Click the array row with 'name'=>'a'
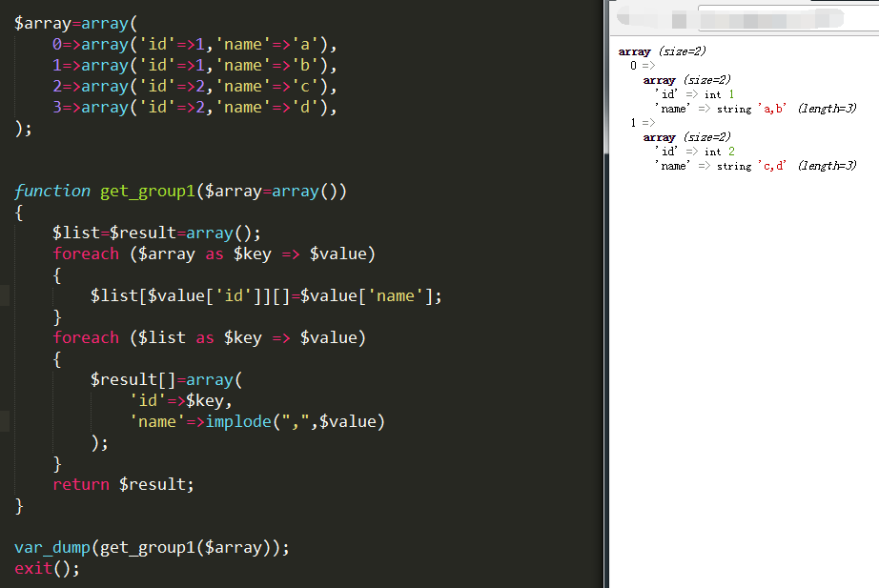The height and width of the screenshot is (588, 879). point(194,44)
